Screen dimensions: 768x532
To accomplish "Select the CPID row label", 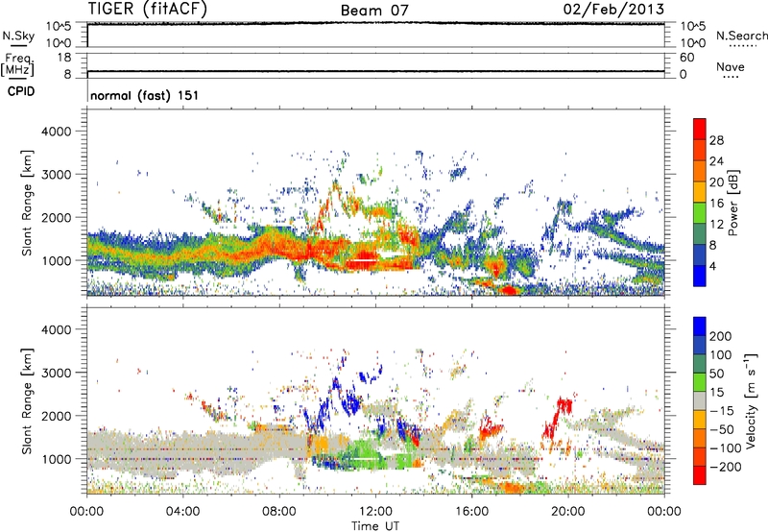I will pos(20,91).
